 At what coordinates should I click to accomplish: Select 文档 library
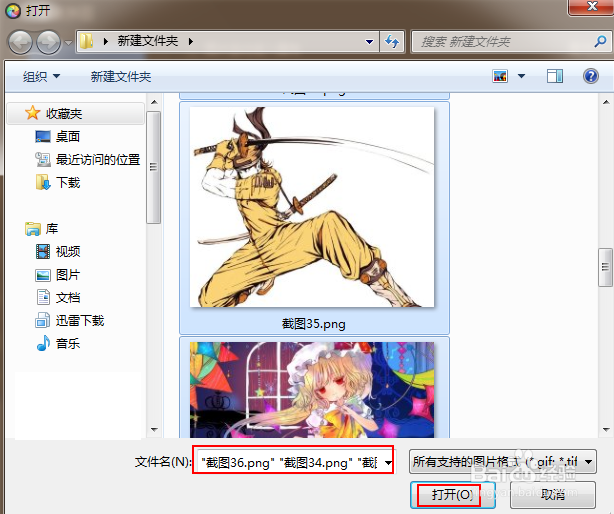point(68,298)
